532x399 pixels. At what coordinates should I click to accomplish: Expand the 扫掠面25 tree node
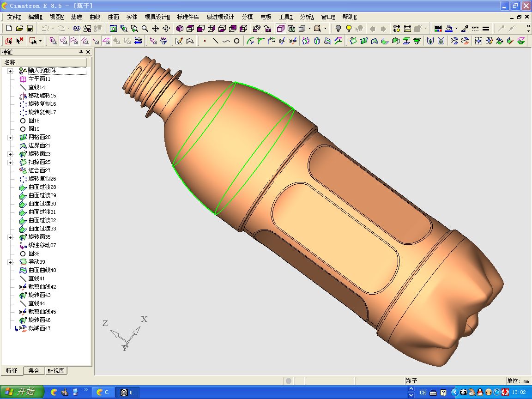tap(11, 163)
